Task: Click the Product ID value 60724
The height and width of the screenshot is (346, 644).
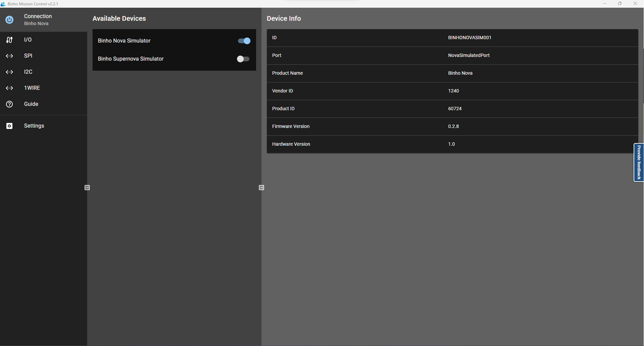Action: pos(455,109)
